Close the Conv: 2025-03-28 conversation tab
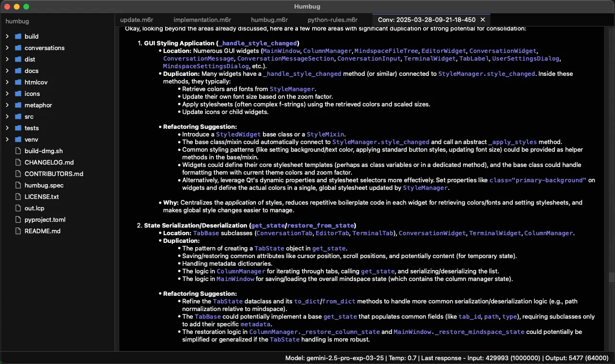The width and height of the screenshot is (615, 364). point(483,20)
